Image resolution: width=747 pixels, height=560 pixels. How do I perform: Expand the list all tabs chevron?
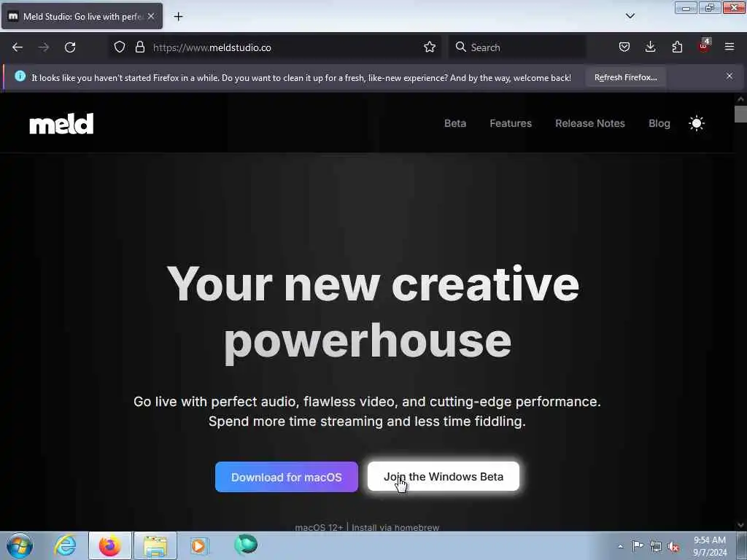630,16
